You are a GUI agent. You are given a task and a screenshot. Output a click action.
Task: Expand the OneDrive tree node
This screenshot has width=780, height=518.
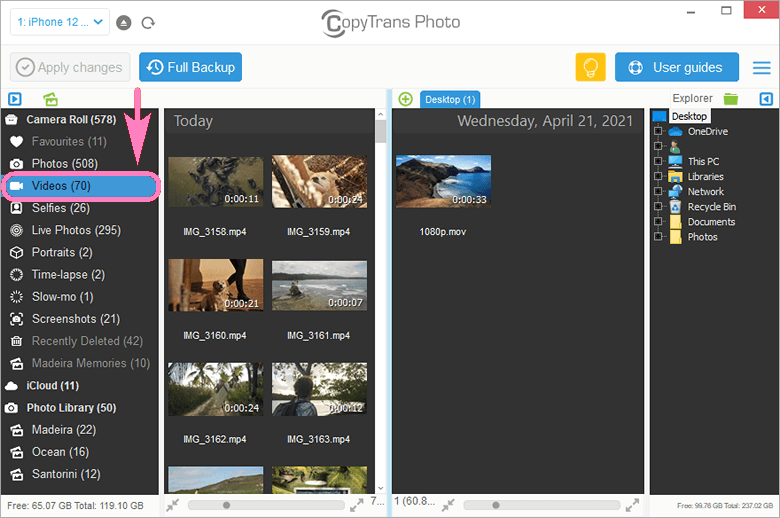[x=658, y=131]
